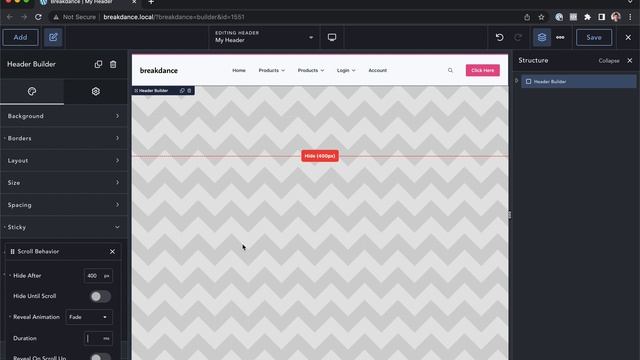Open the Duration unit selector
Viewport: 640px width, 360px height.
107,338
